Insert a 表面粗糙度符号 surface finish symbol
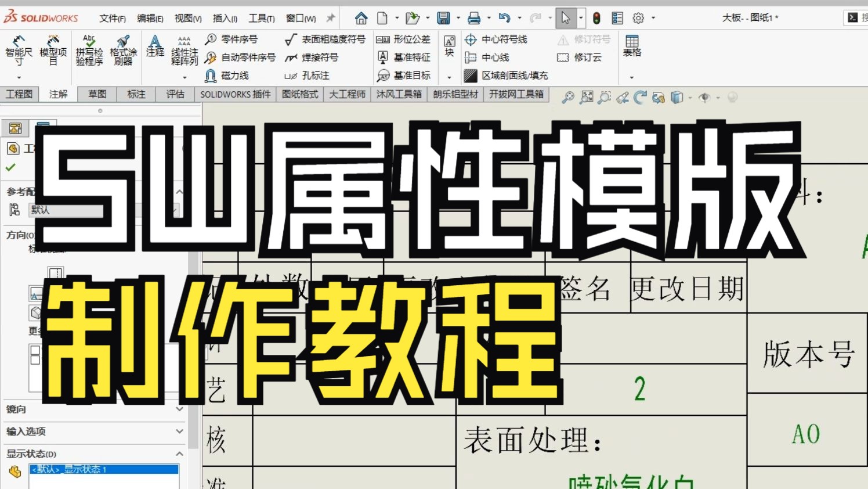Image resolution: width=868 pixels, height=489 pixels. point(325,39)
